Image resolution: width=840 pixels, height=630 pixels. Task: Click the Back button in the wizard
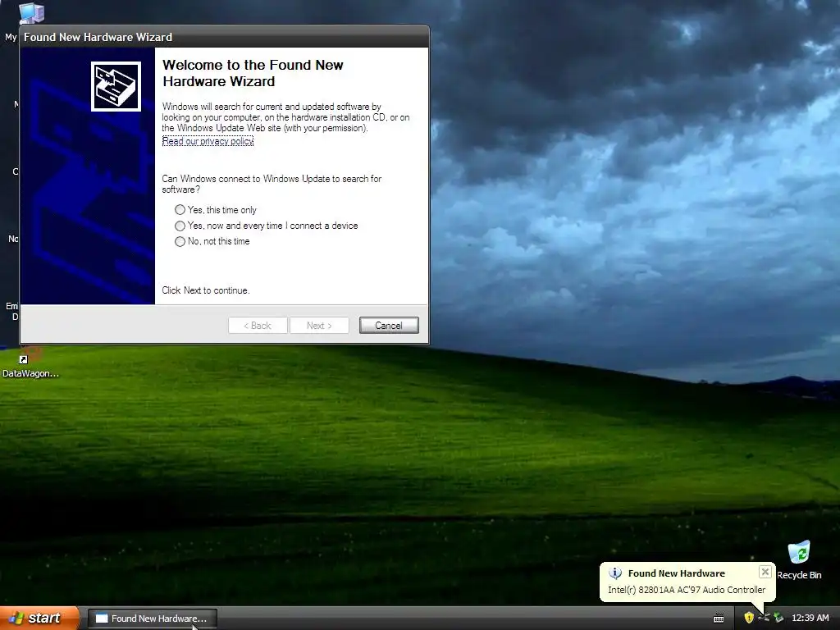[258, 325]
